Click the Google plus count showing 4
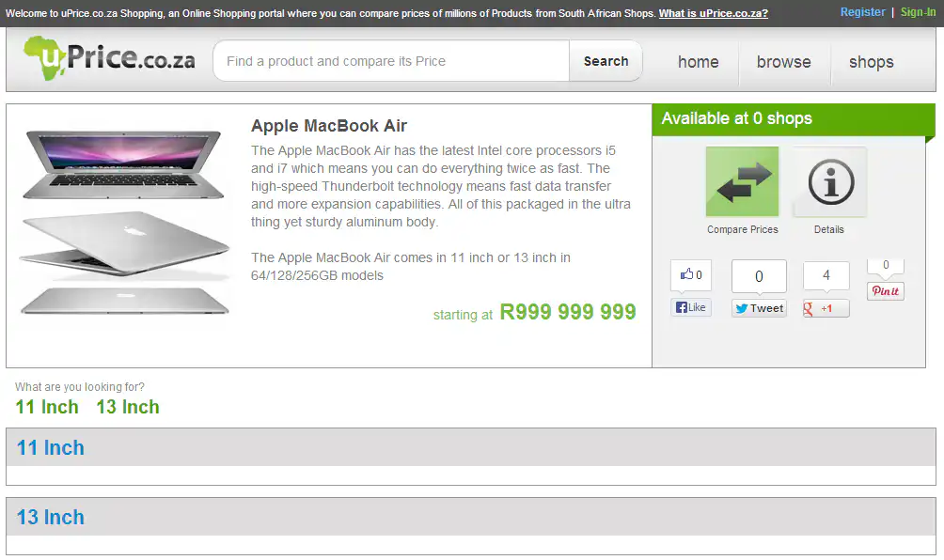The image size is (944, 560). [826, 275]
